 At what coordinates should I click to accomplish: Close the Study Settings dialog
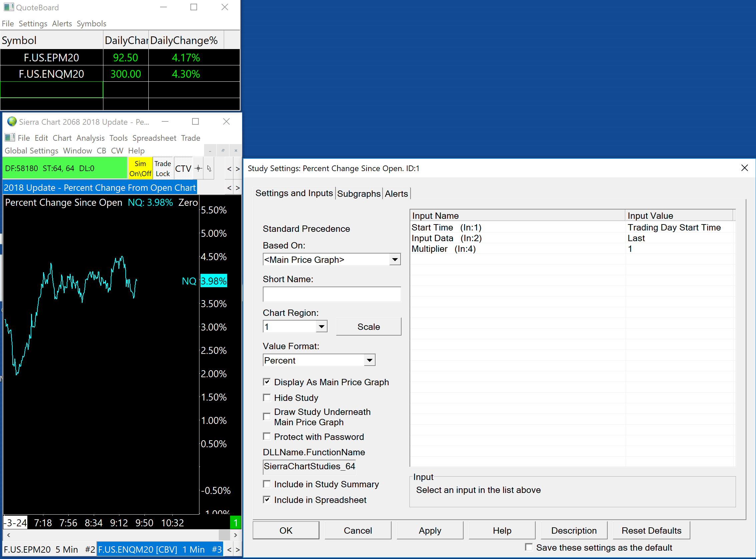point(744,168)
